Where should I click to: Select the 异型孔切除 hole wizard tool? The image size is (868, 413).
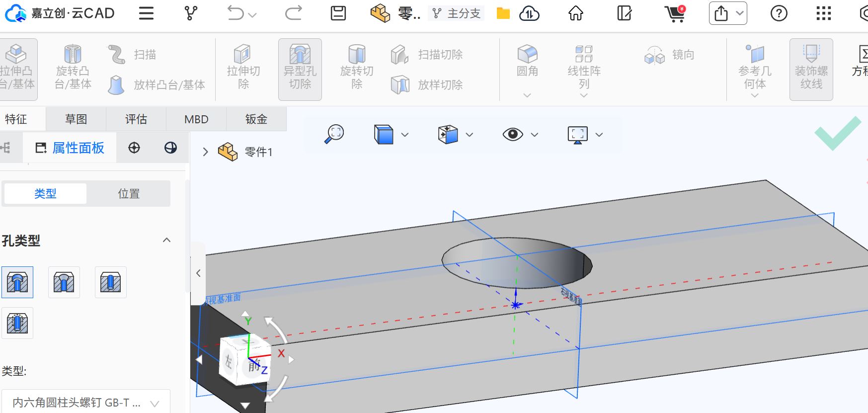coord(300,69)
